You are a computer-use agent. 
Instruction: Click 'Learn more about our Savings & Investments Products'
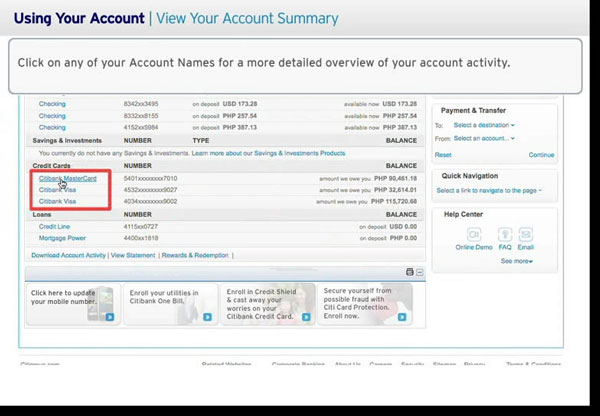(x=268, y=153)
